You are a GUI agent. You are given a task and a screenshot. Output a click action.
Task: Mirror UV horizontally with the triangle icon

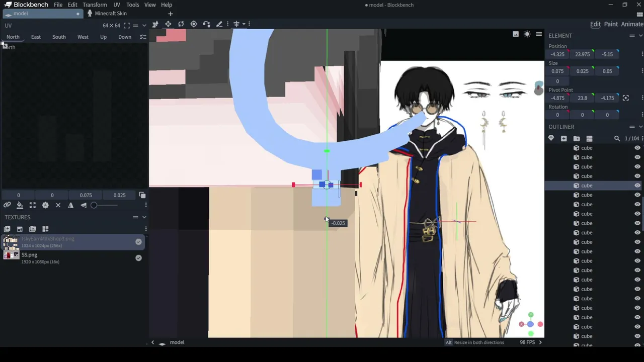[x=70, y=205]
